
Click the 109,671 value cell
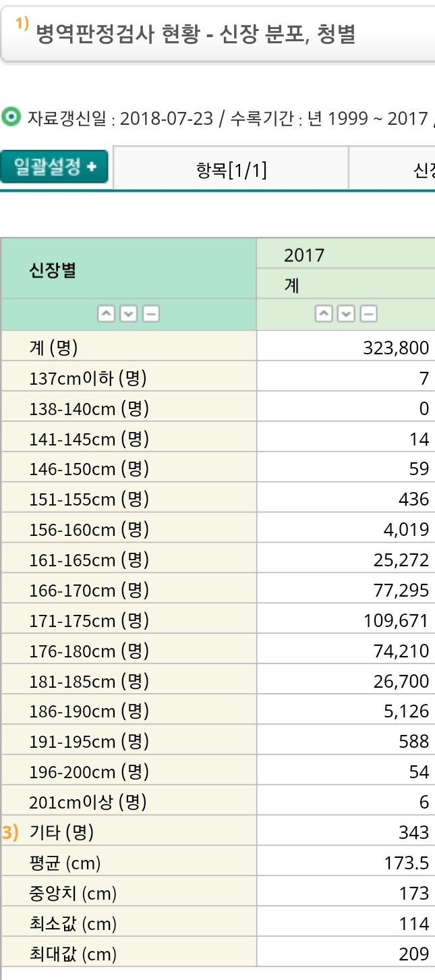[x=396, y=620]
